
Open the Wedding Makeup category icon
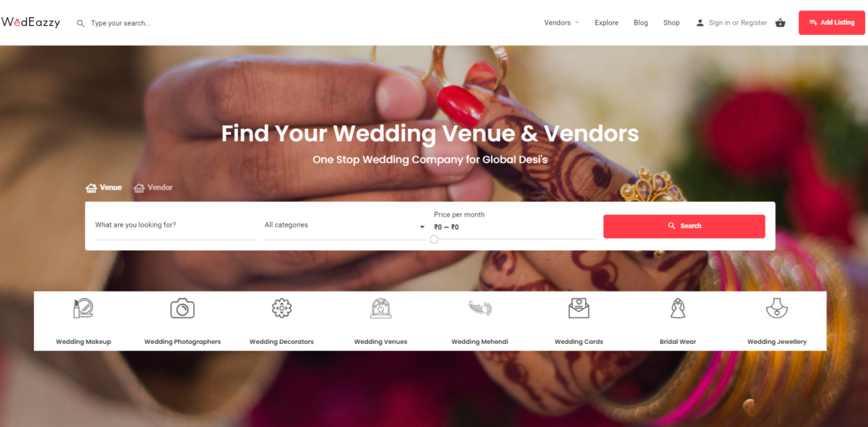(83, 308)
